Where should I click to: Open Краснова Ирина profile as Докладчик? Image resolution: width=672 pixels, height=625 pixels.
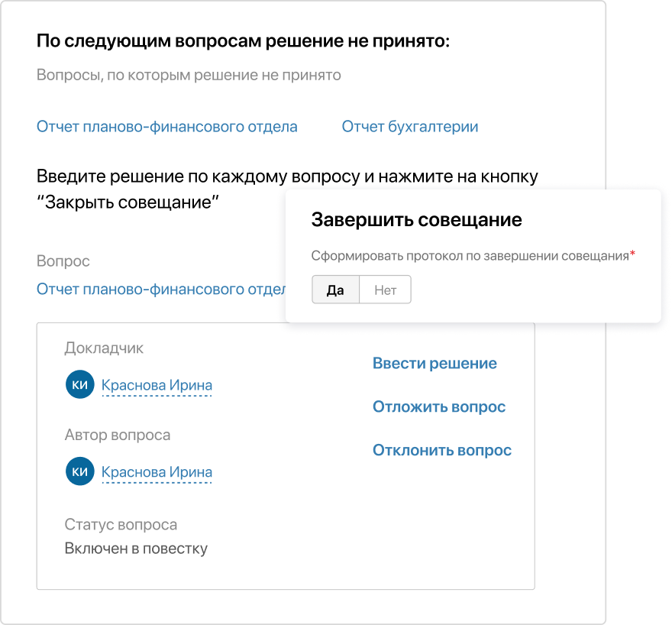tap(157, 385)
